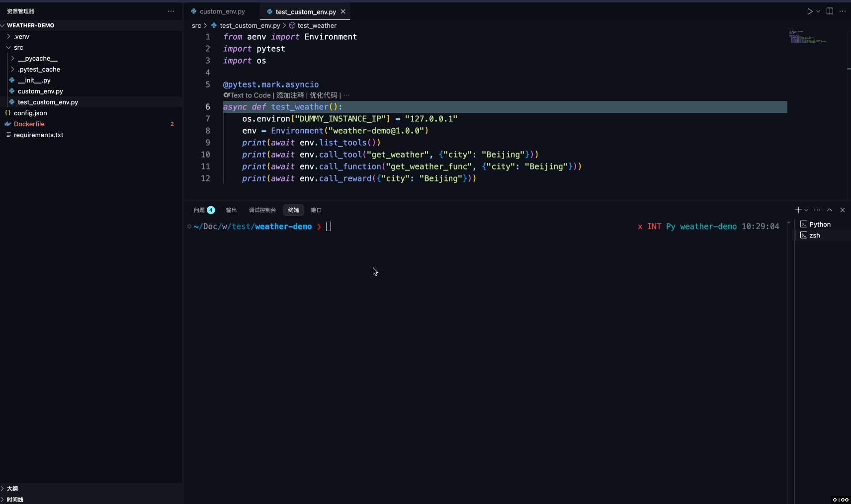
Task: Open the Split Editor icon
Action: click(829, 11)
